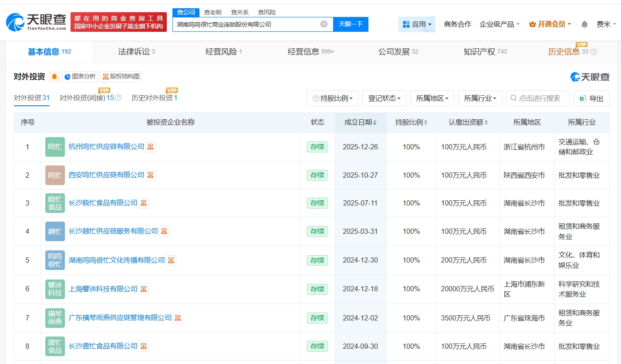The image size is (621, 364).
Task: Click the orange bell alert icon
Action: coord(54,77)
